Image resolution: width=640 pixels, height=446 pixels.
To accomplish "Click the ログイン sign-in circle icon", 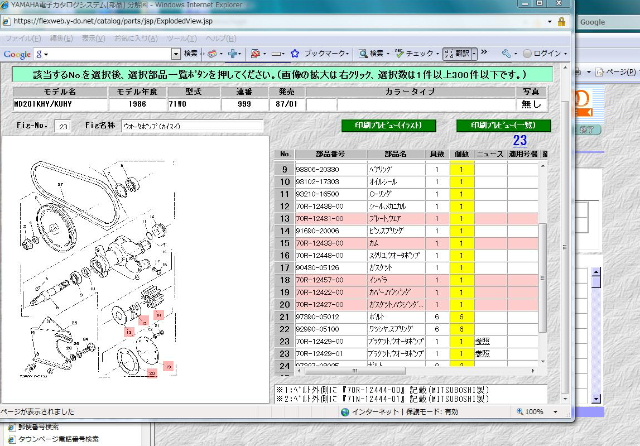I will click(x=527, y=53).
